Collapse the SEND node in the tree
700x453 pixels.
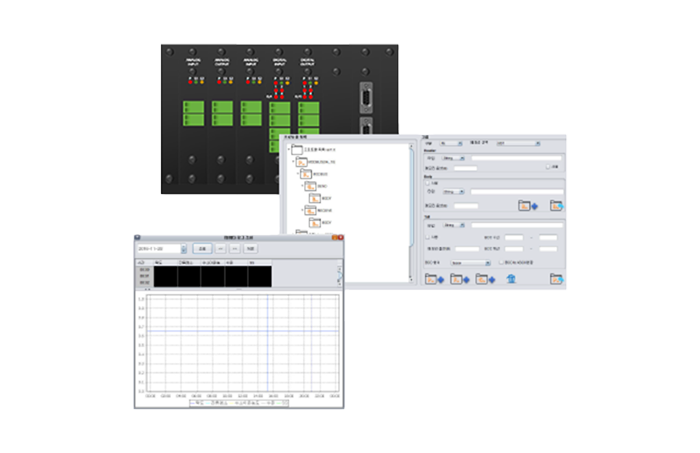point(302,186)
